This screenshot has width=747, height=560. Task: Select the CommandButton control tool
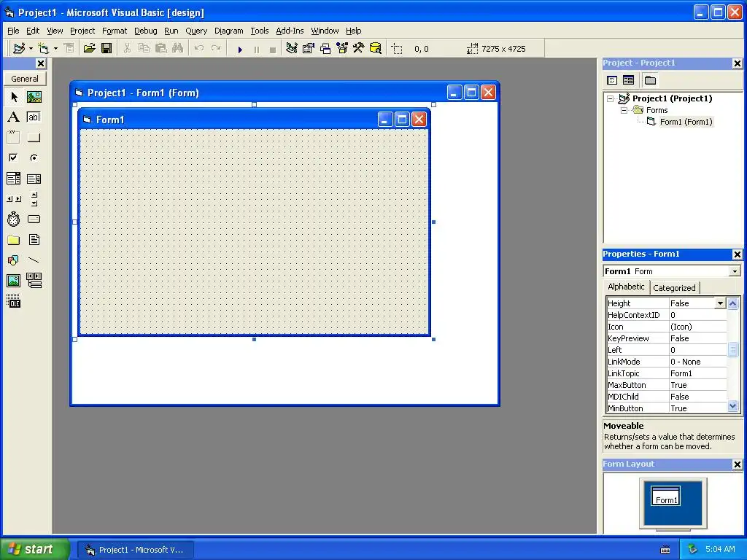[x=34, y=138]
